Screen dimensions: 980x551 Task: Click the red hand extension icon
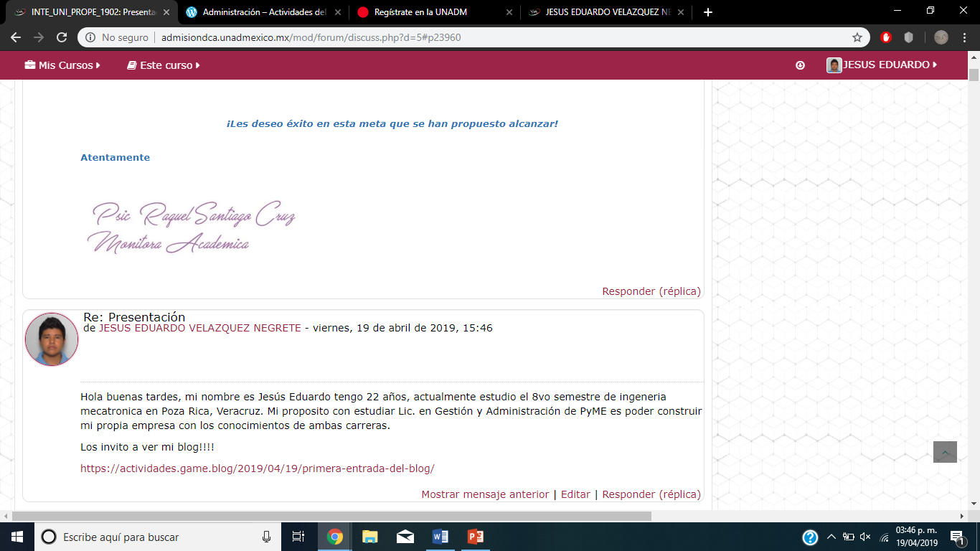click(x=886, y=37)
